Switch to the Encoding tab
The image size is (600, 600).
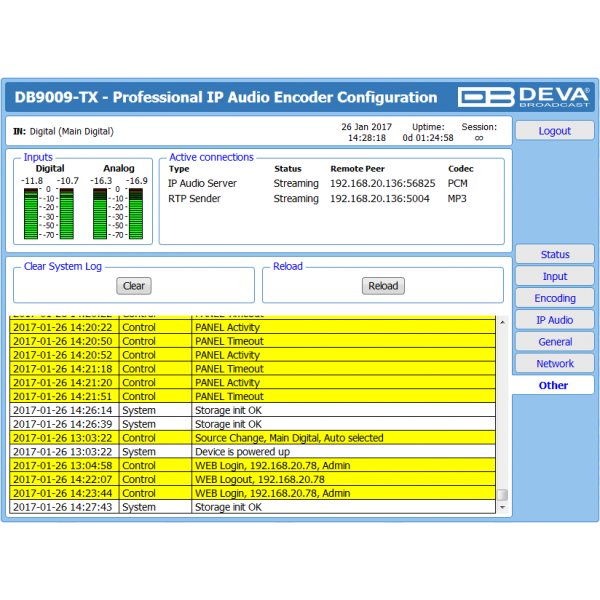554,298
